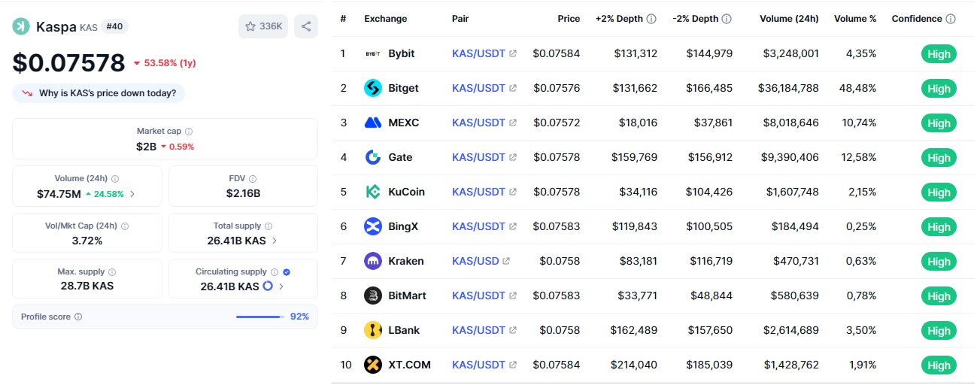Click High confidence badge for XT.COM

pyautogui.click(x=939, y=365)
